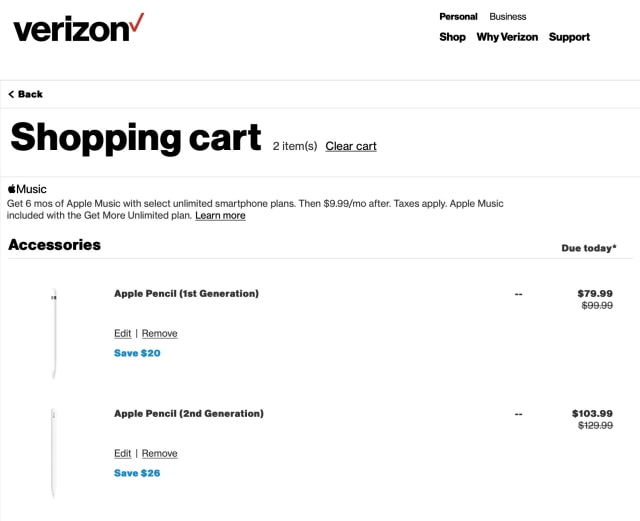Open the Apple Pencil 1st Generation thumbnail
This screenshot has height=521, width=640.
point(54,333)
